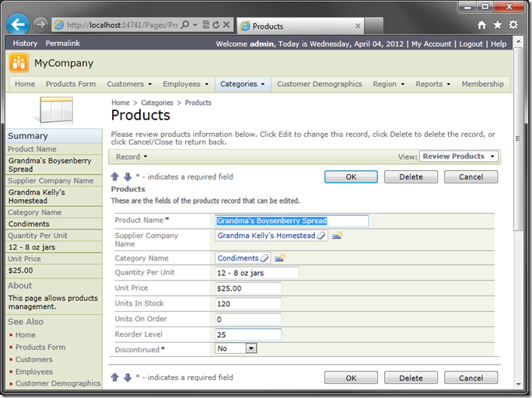The height and width of the screenshot is (398, 532).
Task: Open the View Review Products dropdown
Action: pos(459,156)
